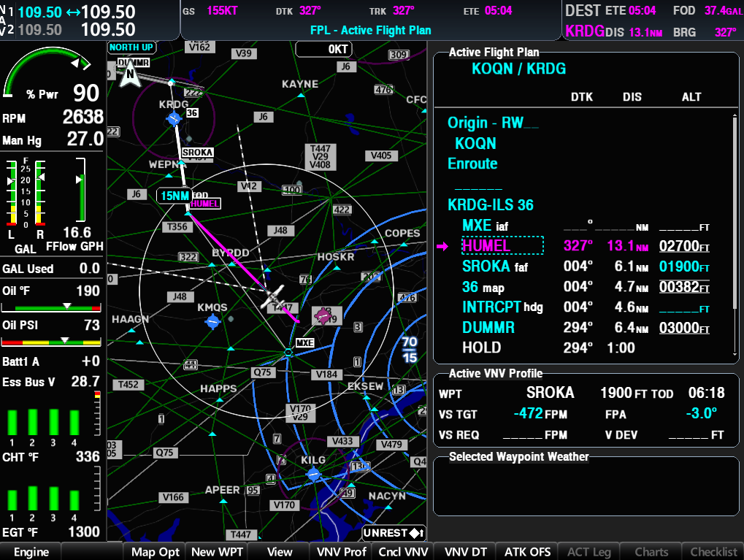Image resolution: width=744 pixels, height=560 pixels.
Task: Open the View softkey options
Action: tap(279, 552)
